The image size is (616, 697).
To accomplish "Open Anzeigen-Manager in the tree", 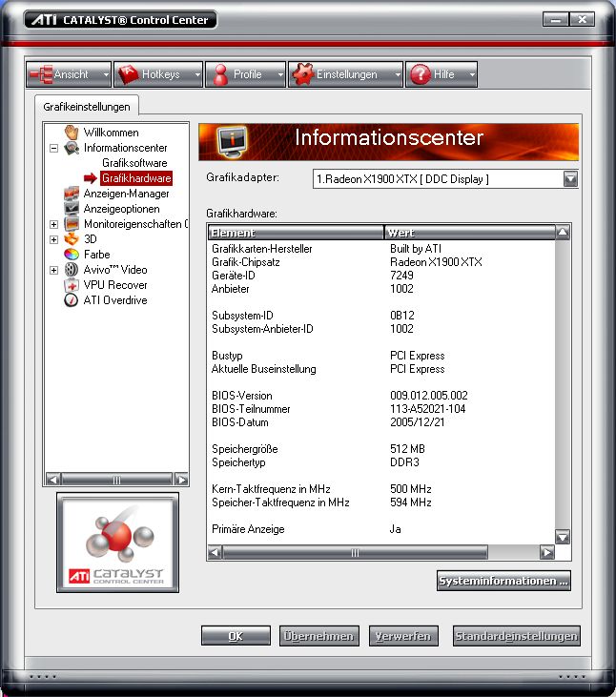I will 126,194.
